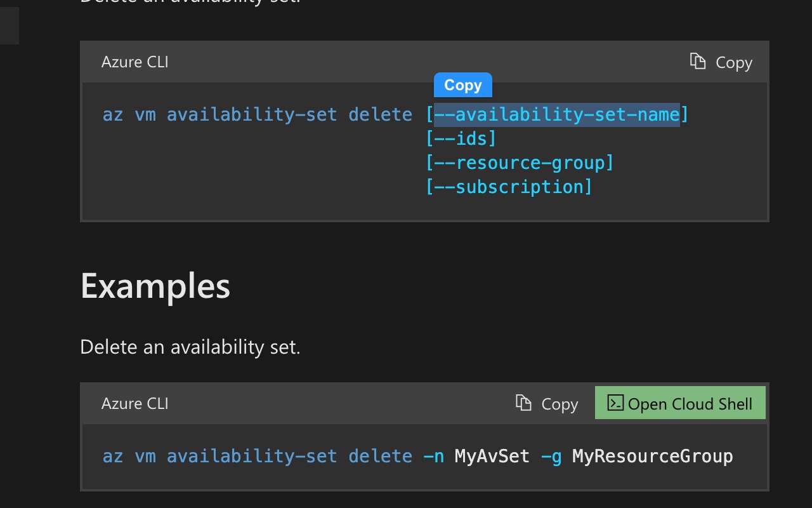Click the Azure CLI label of the syntax block
812x508 pixels.
click(x=135, y=62)
